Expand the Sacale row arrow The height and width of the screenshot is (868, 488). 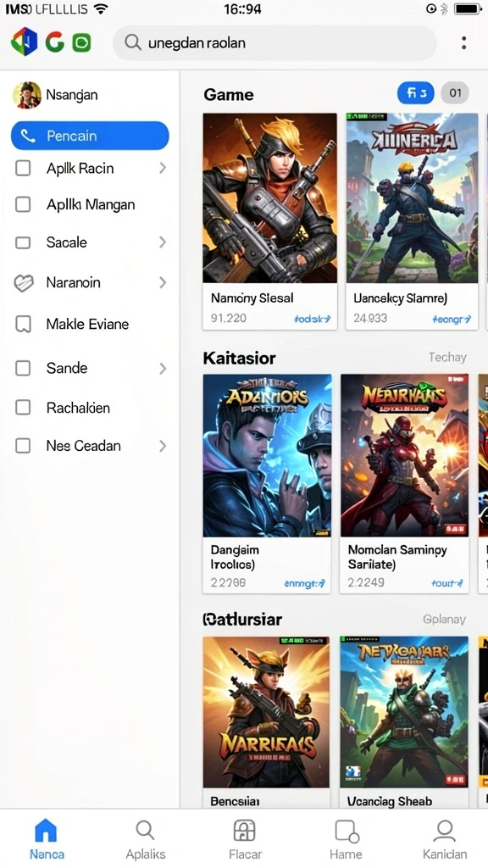click(x=163, y=242)
